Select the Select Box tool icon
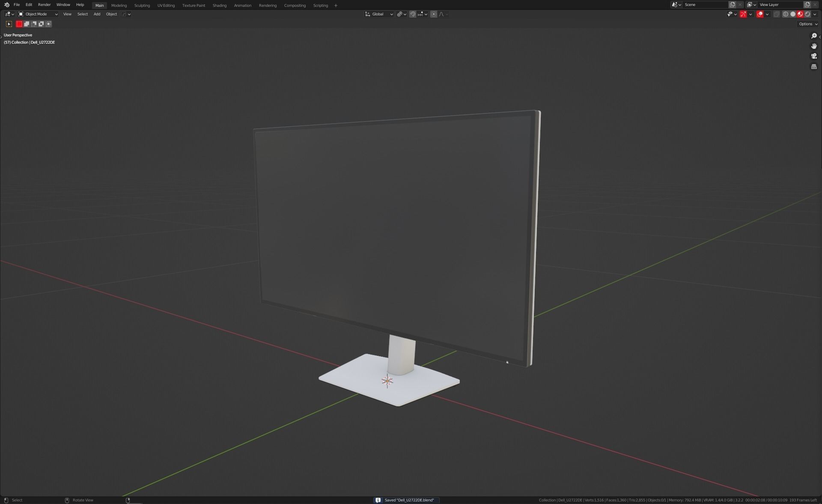 (x=9, y=24)
